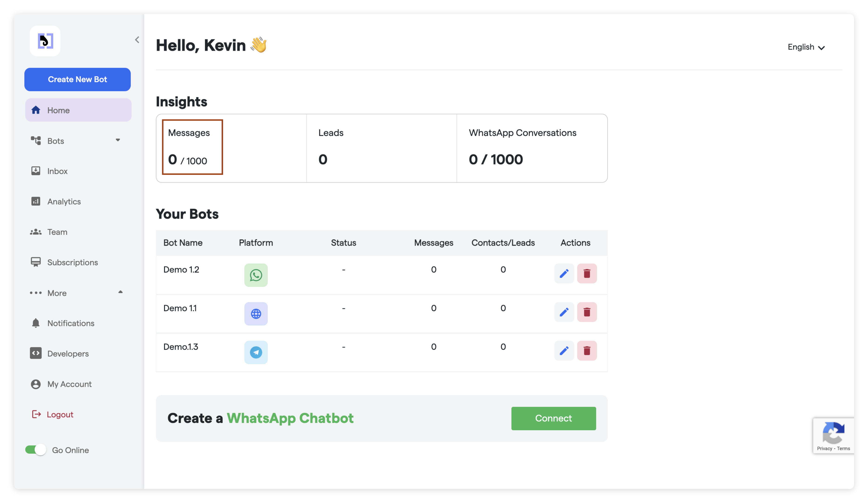
Task: Open the Inbox menu item
Action: 57,171
